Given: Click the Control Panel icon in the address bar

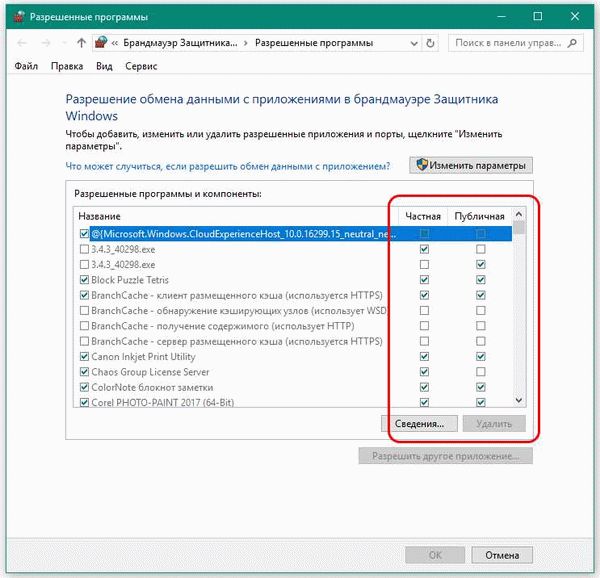Looking at the screenshot, I should (x=102, y=43).
